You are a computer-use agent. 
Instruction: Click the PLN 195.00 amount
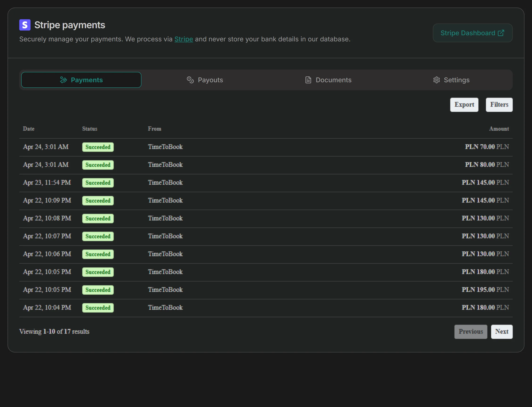485,290
